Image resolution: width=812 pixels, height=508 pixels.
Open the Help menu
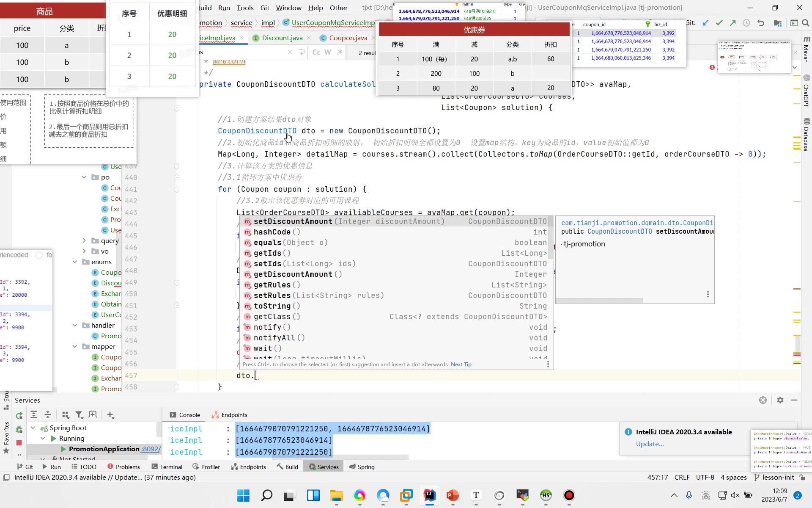click(315, 8)
